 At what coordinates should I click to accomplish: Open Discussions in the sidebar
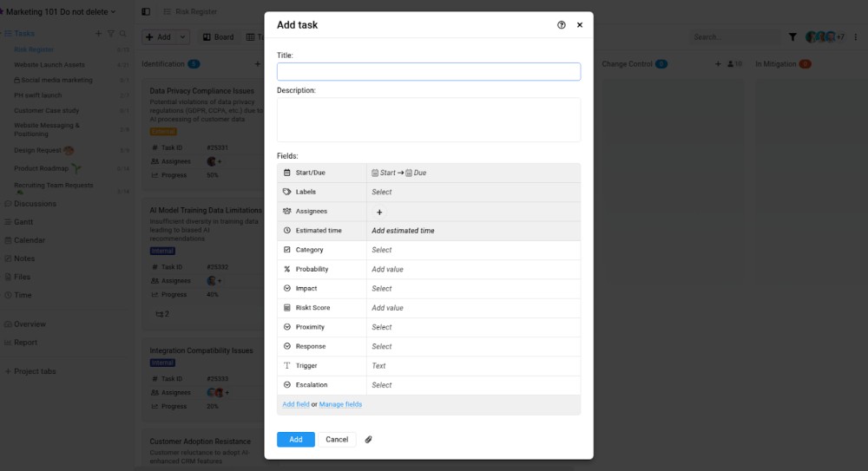[x=35, y=204]
